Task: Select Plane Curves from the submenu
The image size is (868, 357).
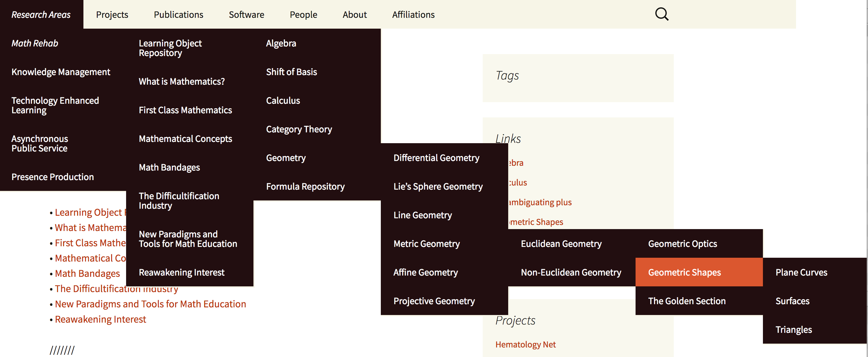Action: click(801, 272)
